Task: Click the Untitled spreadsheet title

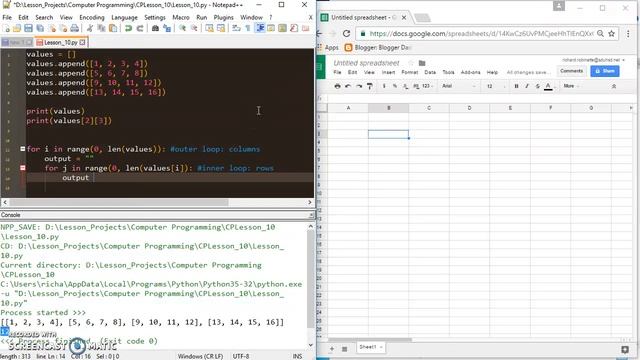Action: [x=366, y=63]
